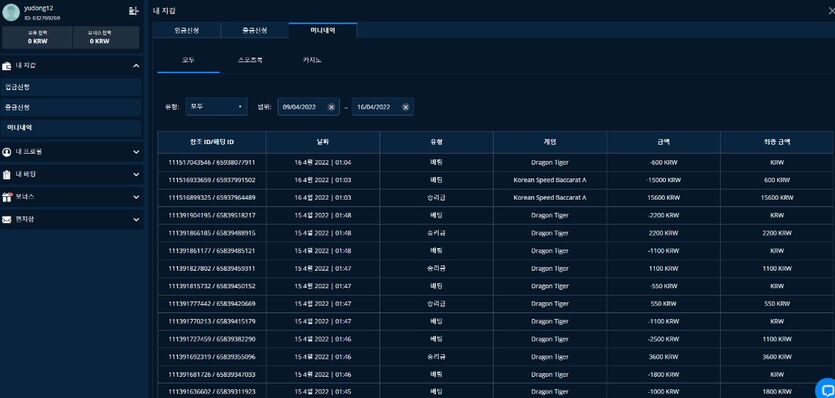835x398 pixels.
Task: Switch to the 입금신청 top tab
Action: click(186, 30)
